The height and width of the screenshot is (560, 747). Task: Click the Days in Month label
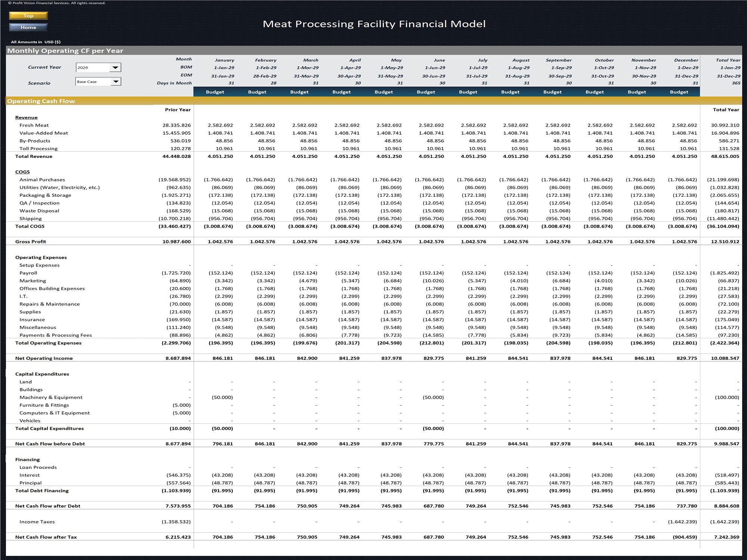(174, 83)
